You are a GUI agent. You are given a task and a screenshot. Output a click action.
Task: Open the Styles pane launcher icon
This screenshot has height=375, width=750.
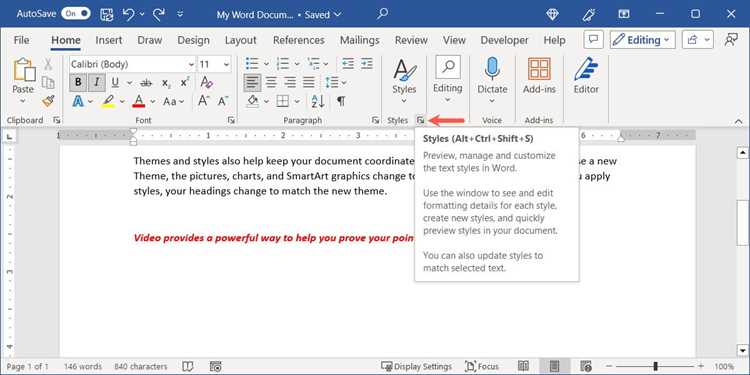[x=420, y=120]
